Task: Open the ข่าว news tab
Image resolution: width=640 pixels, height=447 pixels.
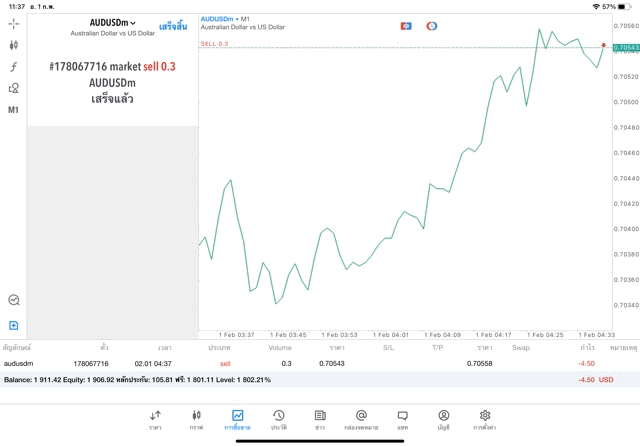Action: click(320, 420)
